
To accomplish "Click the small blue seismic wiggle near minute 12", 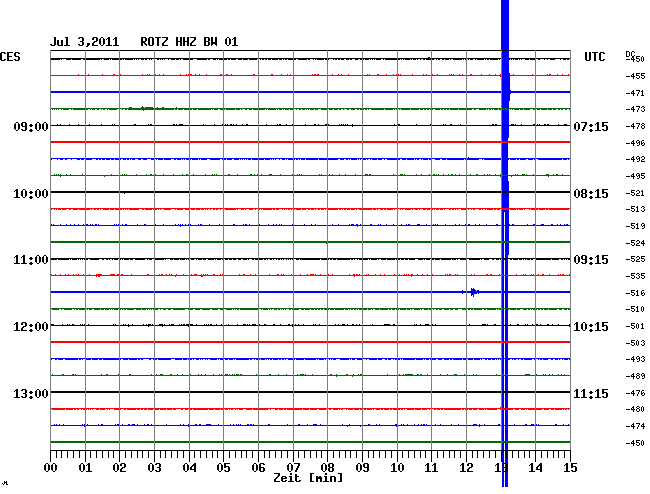I will coord(473,292).
